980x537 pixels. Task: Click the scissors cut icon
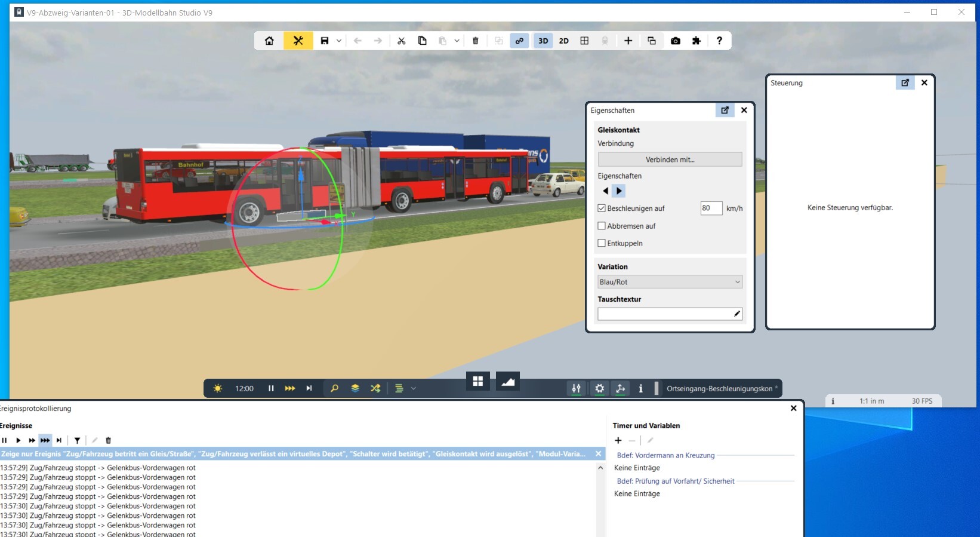[x=401, y=41]
